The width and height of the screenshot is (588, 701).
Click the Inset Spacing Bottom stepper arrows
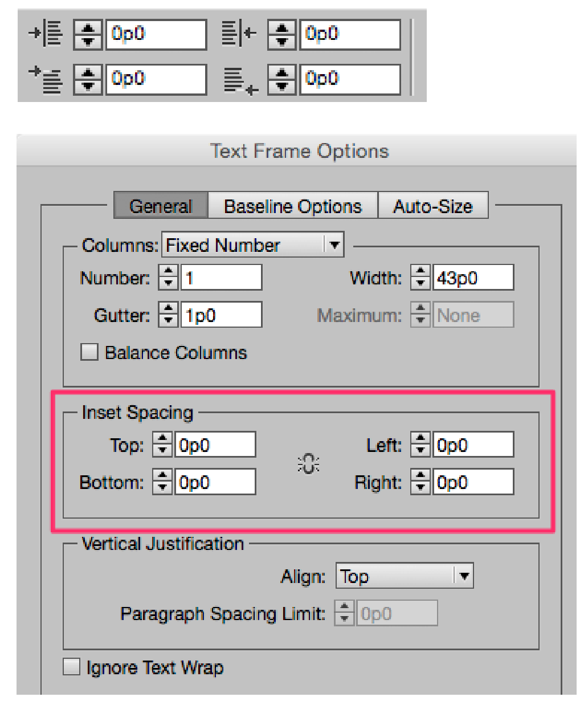162,483
